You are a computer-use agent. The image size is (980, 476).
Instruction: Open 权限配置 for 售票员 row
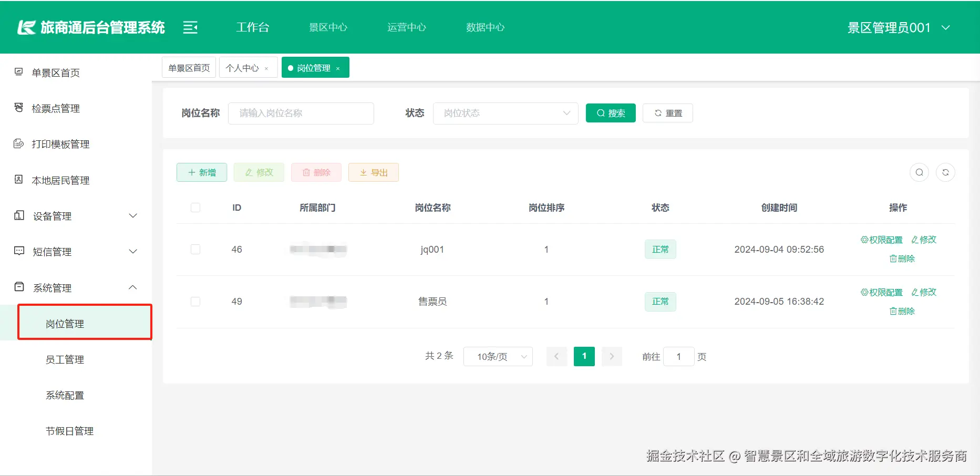[882, 292]
